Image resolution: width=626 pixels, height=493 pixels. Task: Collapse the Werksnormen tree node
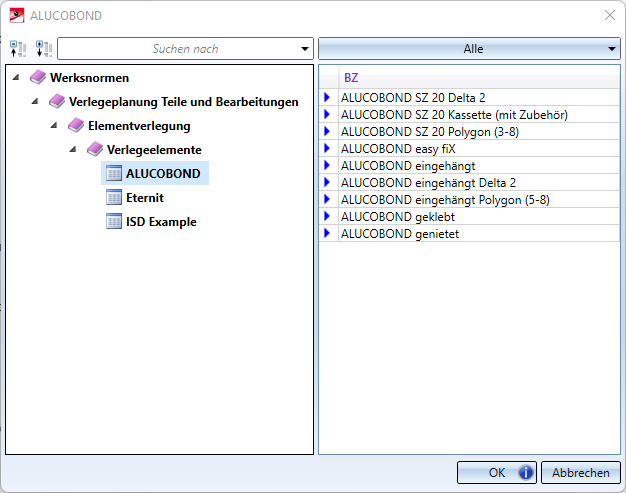[x=16, y=77]
